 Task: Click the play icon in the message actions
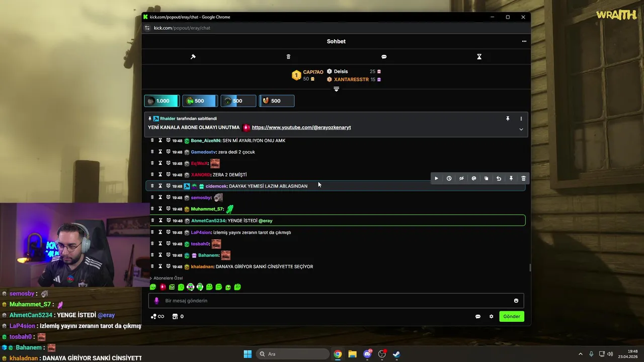(436, 178)
